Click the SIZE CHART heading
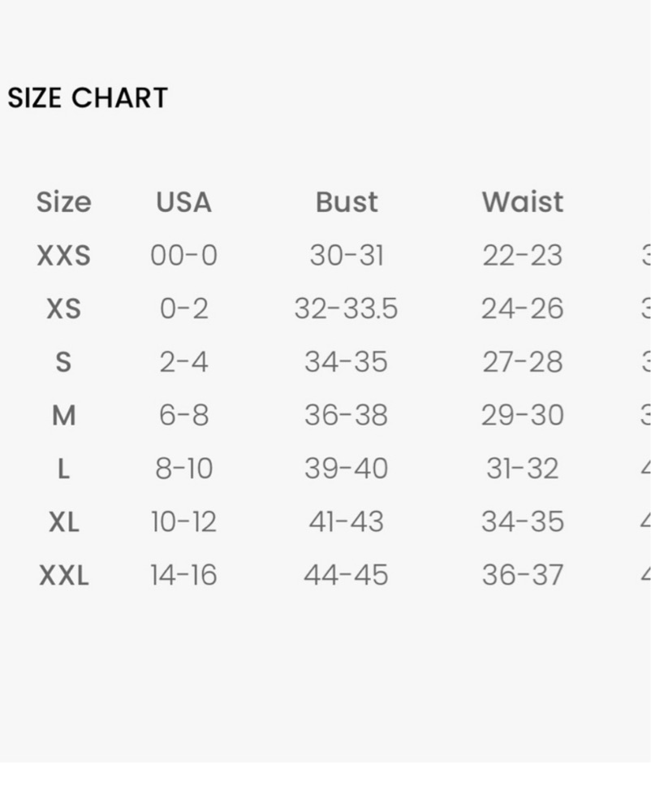The height and width of the screenshot is (812, 651). pyautogui.click(x=88, y=97)
